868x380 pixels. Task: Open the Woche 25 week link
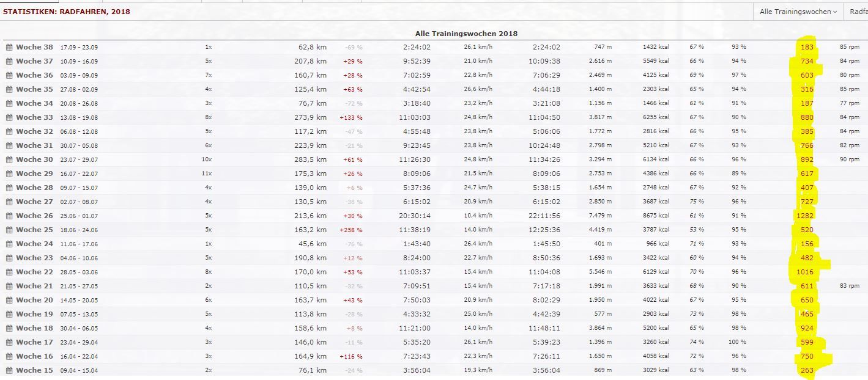[34, 230]
